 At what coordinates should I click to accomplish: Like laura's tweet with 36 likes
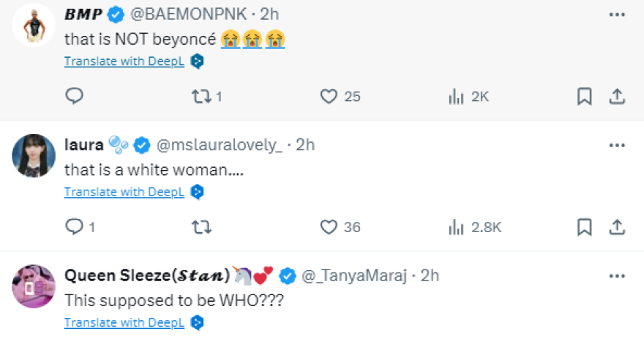pyautogui.click(x=330, y=227)
